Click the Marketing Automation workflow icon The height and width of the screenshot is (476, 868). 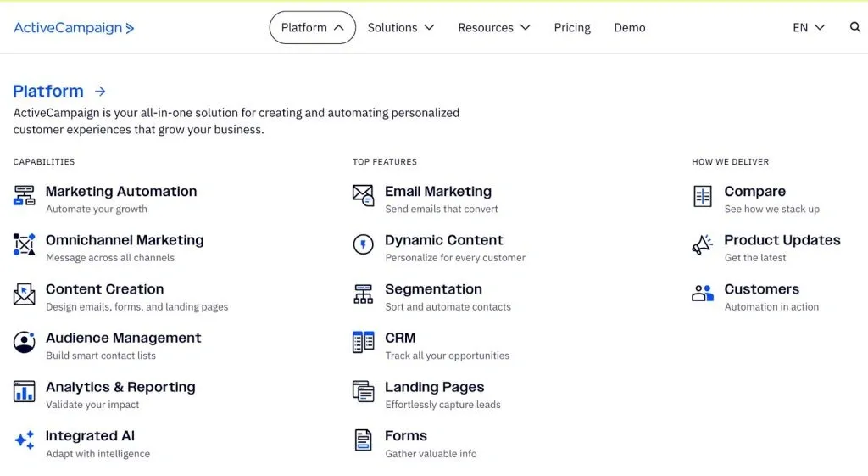[25, 196]
